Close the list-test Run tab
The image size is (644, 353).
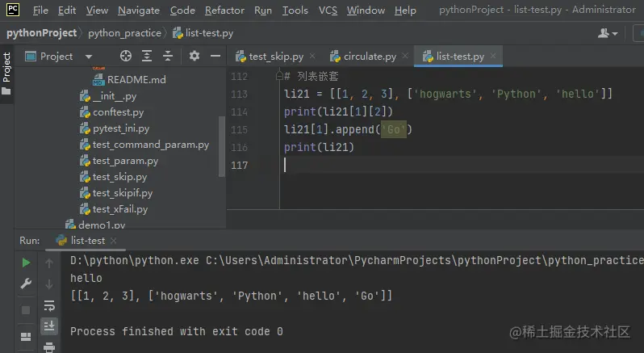tap(113, 241)
